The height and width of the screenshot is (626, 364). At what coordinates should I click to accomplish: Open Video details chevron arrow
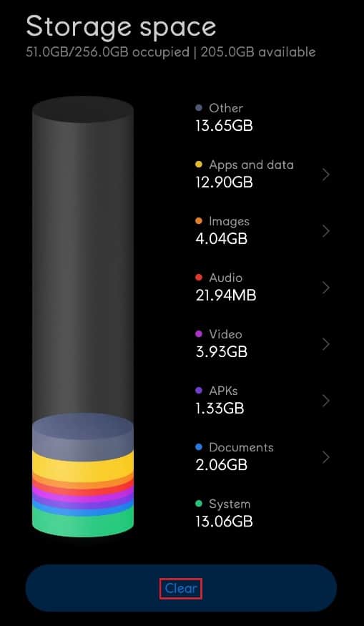pyautogui.click(x=326, y=344)
